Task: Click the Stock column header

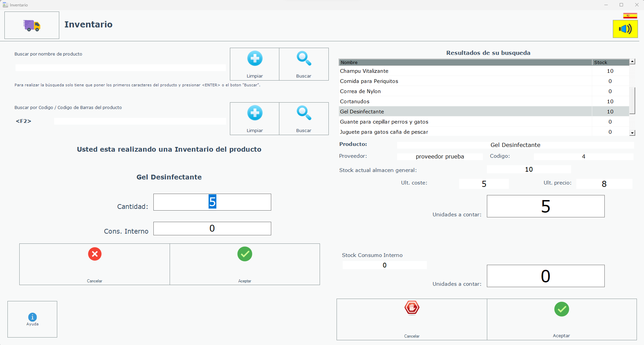Action: pos(610,62)
